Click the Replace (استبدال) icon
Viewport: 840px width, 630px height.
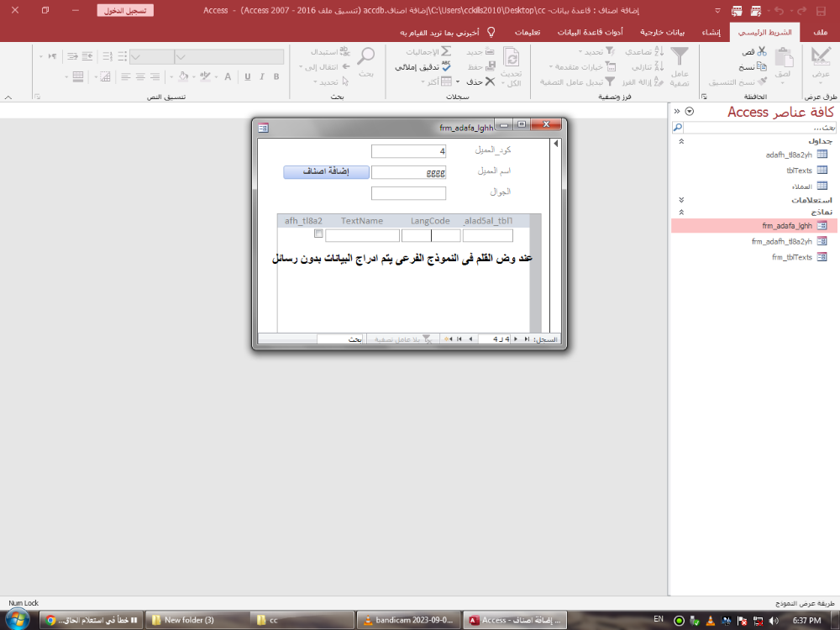tap(344, 51)
